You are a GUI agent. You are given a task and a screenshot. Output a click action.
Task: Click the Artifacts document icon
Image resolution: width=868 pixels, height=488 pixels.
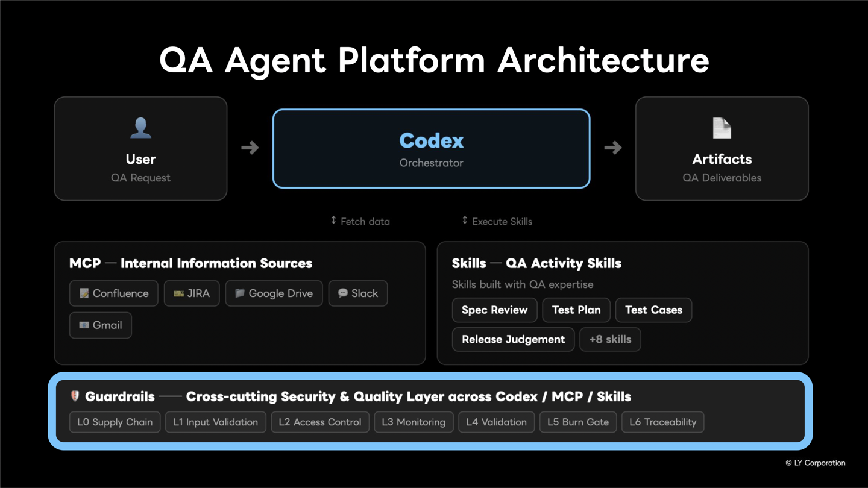[722, 128]
